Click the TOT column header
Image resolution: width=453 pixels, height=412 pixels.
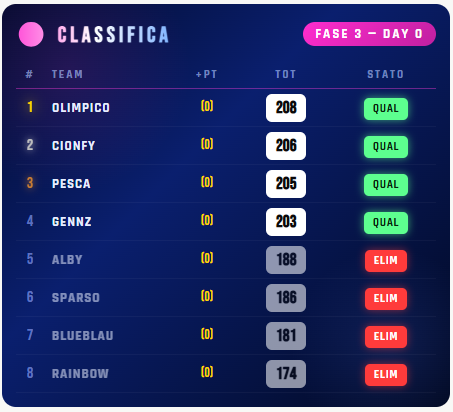pos(286,74)
